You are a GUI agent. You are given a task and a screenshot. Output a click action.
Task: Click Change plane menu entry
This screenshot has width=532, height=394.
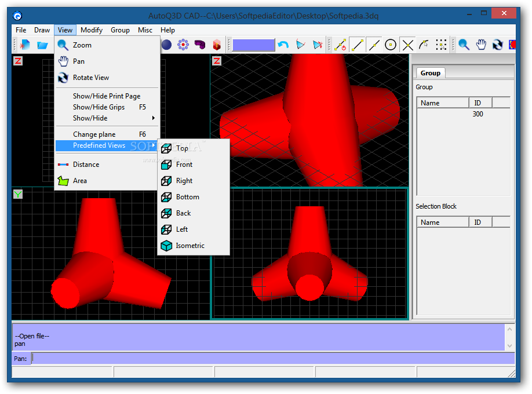(x=107, y=134)
